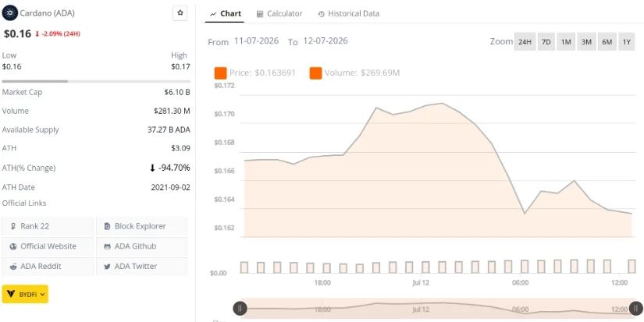Expand the BYDFi exchange dropdown
This screenshot has width=644, height=322.
pyautogui.click(x=25, y=294)
